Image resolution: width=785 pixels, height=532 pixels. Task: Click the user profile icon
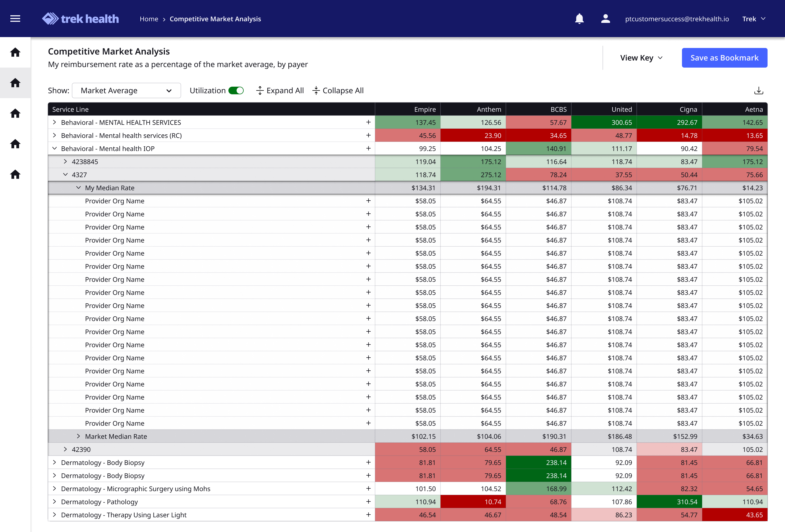605,19
